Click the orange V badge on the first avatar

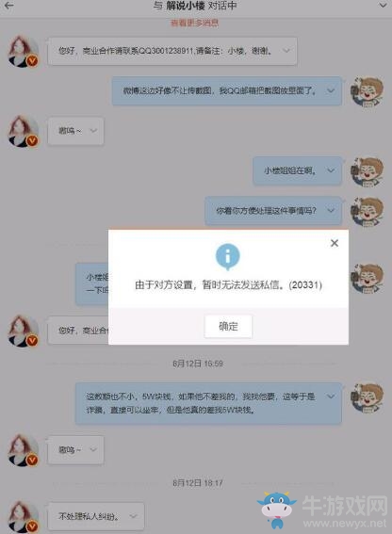pos(32,61)
